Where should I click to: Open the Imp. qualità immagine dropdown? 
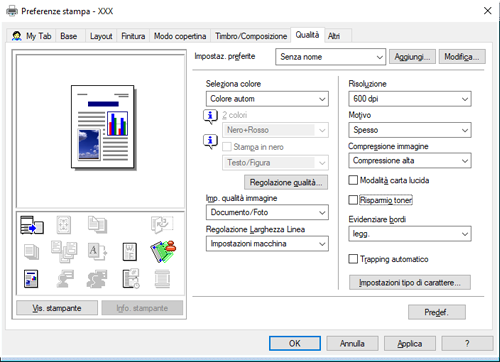pyautogui.click(x=267, y=212)
